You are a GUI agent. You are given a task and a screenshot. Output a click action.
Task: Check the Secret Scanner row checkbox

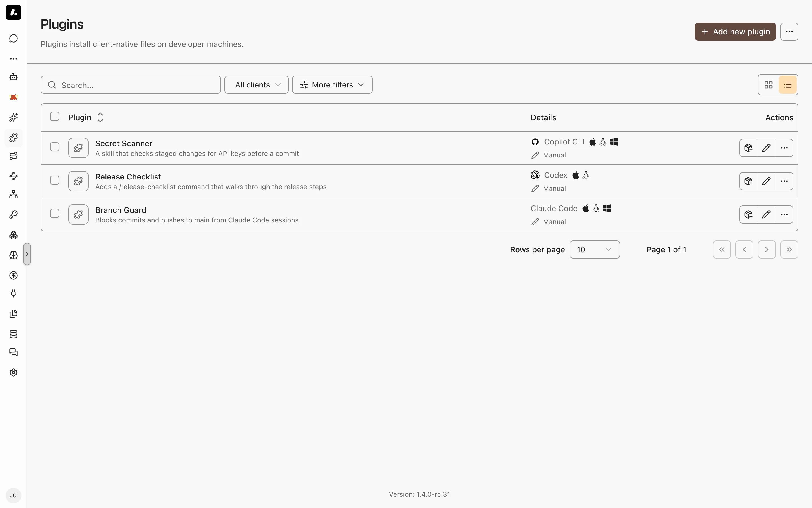click(55, 147)
